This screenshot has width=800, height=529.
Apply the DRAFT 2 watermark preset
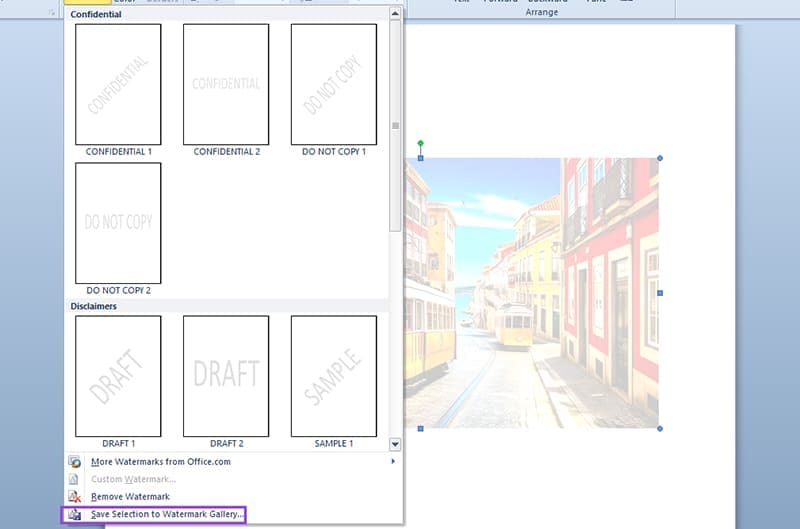(x=226, y=376)
